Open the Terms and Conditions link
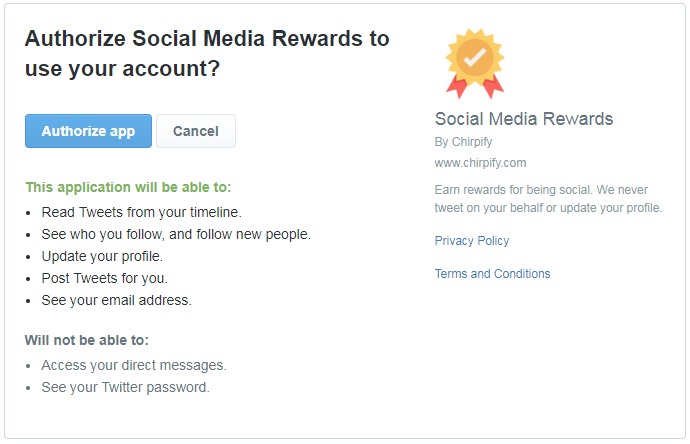The image size is (690, 444). 492,274
